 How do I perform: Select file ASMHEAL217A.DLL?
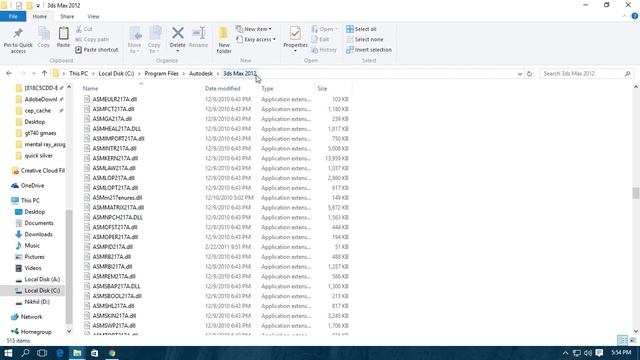click(116, 129)
